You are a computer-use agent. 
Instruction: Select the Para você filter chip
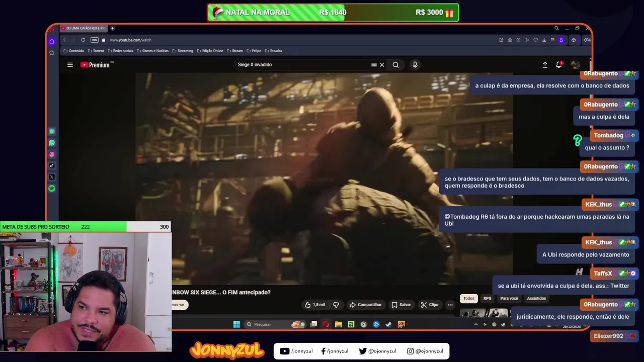(509, 299)
